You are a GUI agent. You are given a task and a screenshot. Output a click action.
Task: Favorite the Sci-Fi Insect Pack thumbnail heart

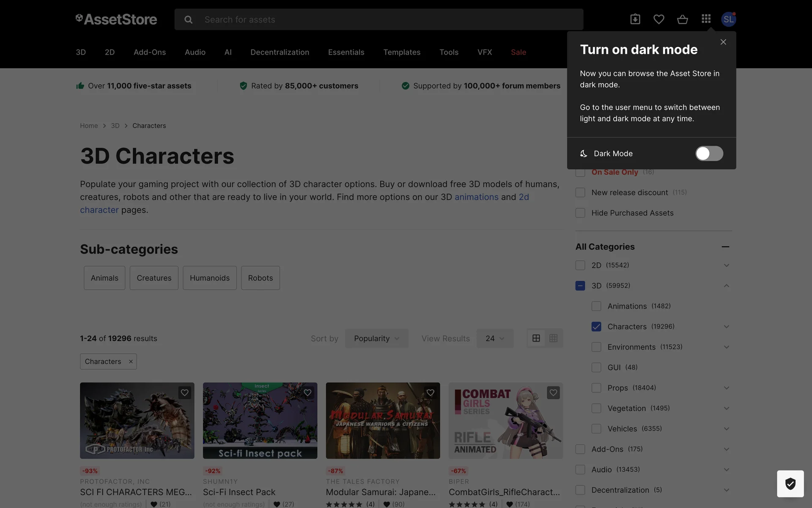click(307, 392)
